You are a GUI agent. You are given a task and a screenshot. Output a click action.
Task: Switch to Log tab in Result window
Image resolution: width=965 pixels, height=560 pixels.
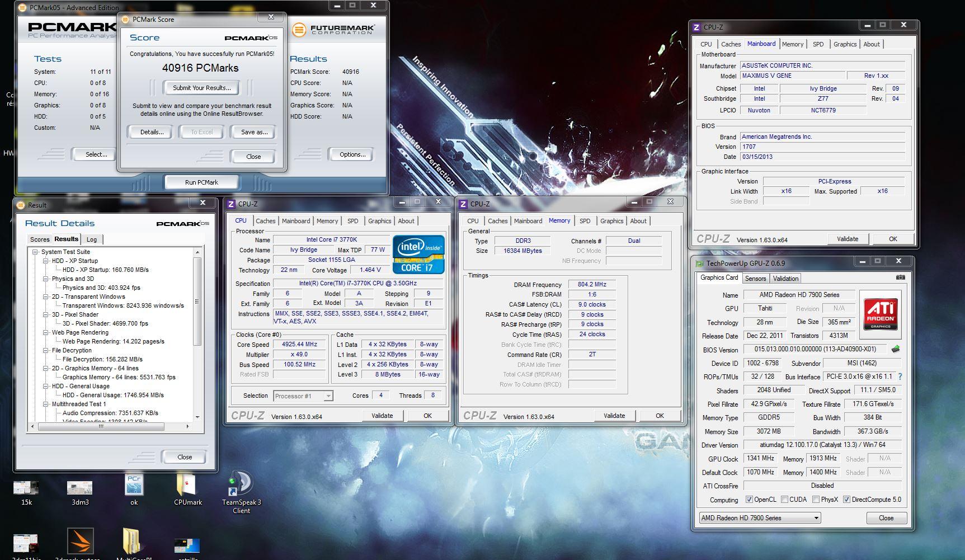92,239
